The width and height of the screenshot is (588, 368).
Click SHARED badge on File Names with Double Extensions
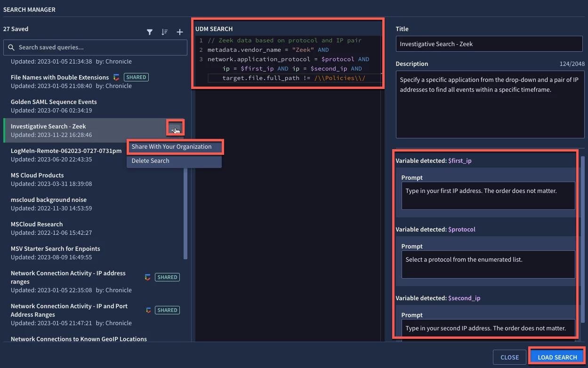[136, 77]
